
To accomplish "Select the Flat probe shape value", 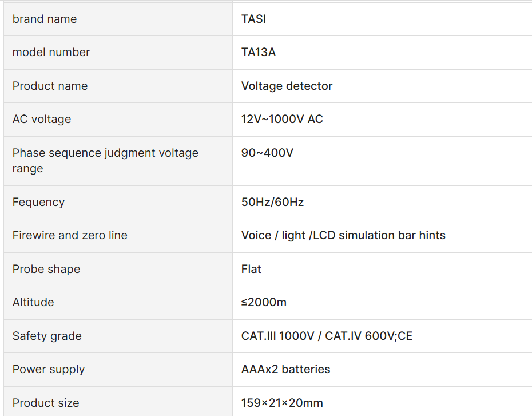I will point(251,269).
